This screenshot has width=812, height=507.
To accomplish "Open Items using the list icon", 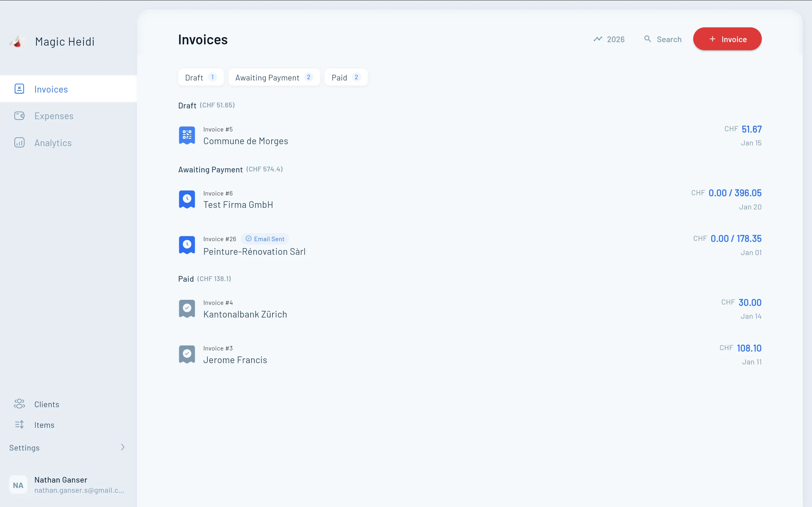I will tap(19, 425).
